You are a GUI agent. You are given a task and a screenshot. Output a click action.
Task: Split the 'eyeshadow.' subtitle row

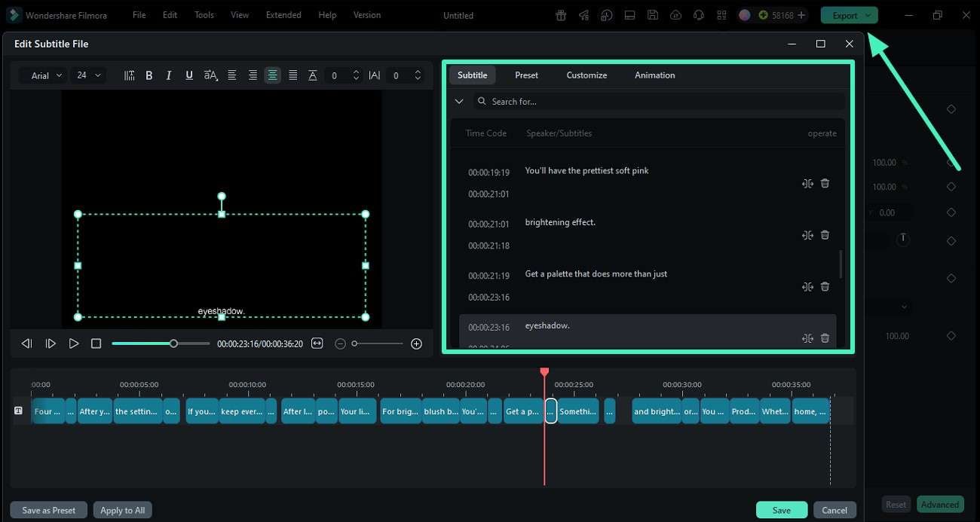tap(807, 338)
